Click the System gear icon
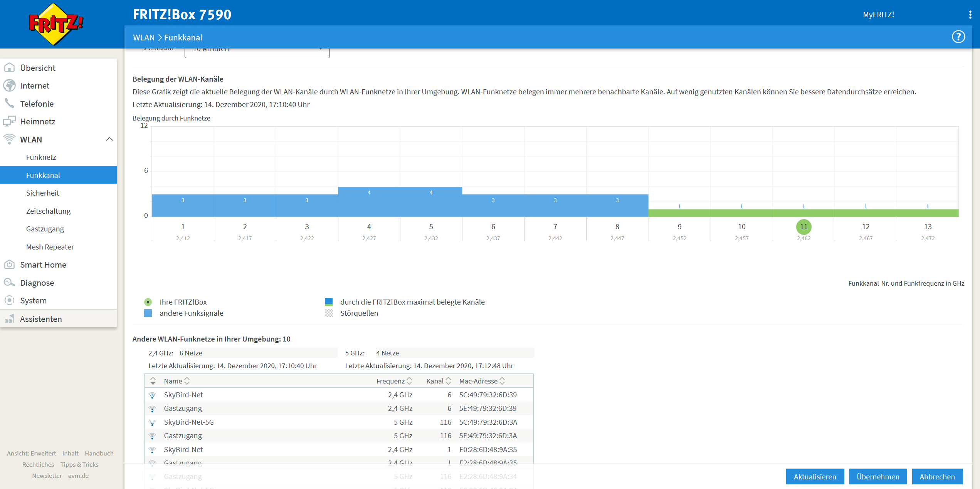Viewport: 980px width, 489px height. tap(10, 300)
